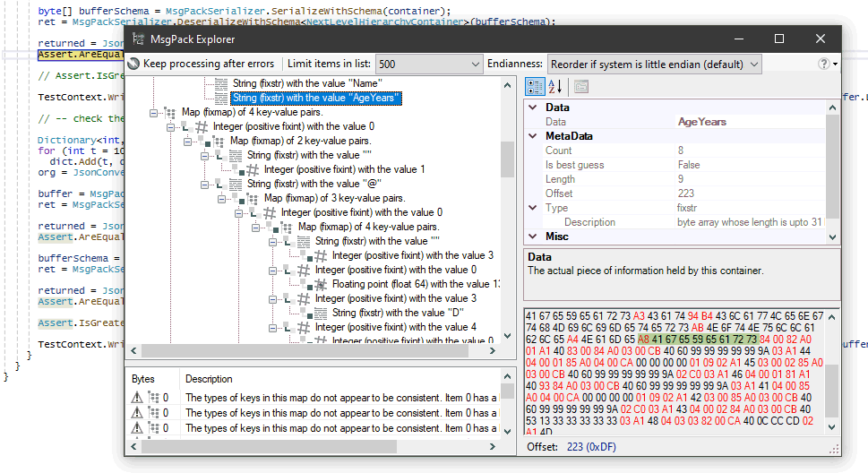868x473 pixels.
Task: Click the AgeYears data value
Action: pyautogui.click(x=702, y=122)
